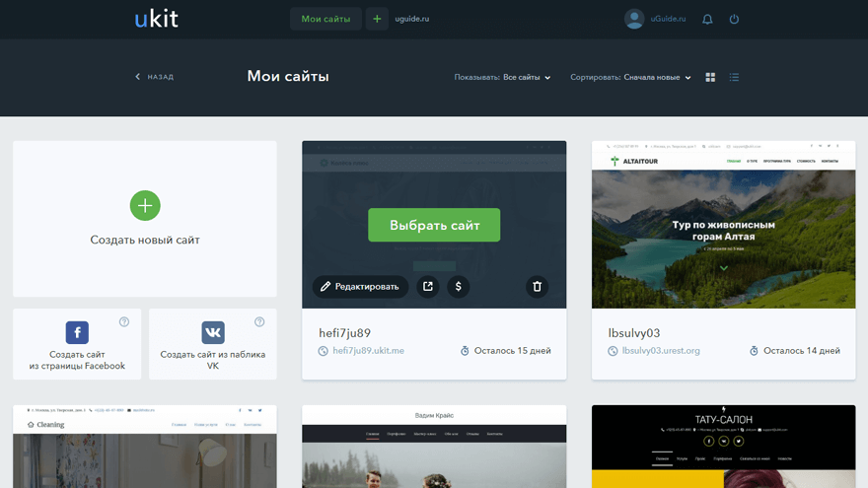Click the Мои сайты page heading
The image size is (868, 488).
288,76
